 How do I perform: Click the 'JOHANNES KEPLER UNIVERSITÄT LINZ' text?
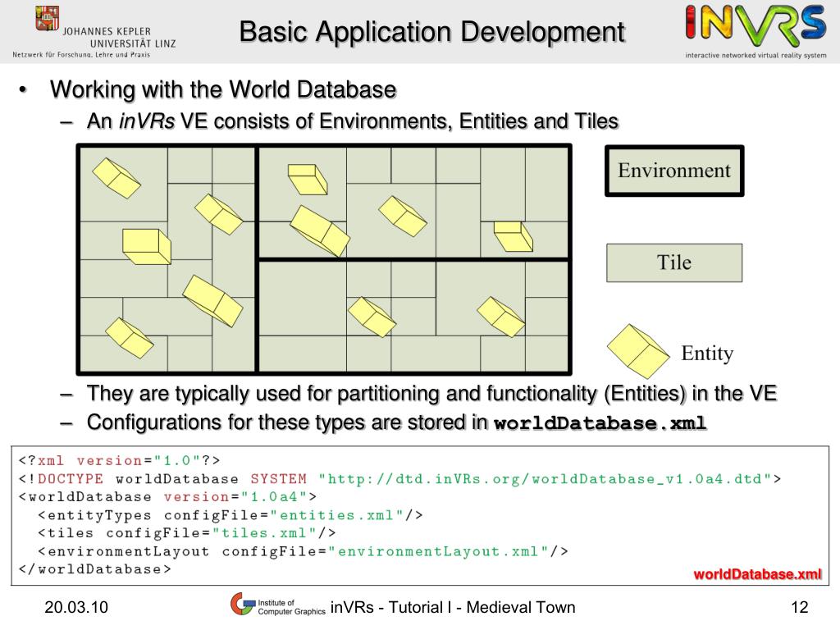pos(119,38)
